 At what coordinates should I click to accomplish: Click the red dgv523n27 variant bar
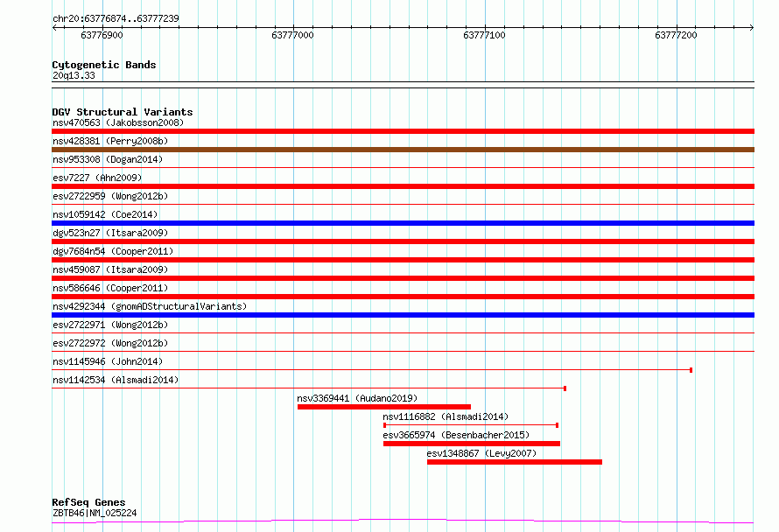click(x=403, y=241)
